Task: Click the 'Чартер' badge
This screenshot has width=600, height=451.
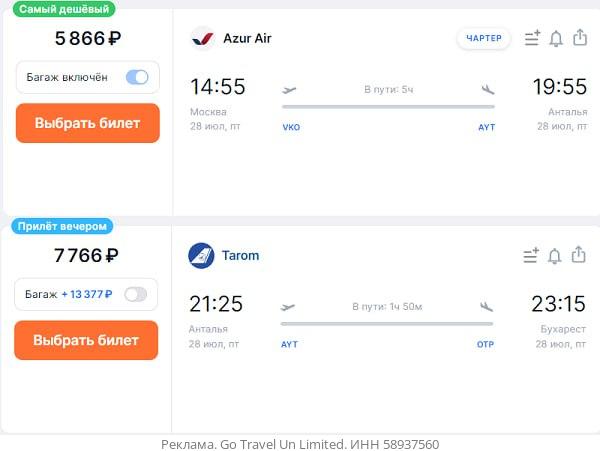Action: (x=484, y=39)
